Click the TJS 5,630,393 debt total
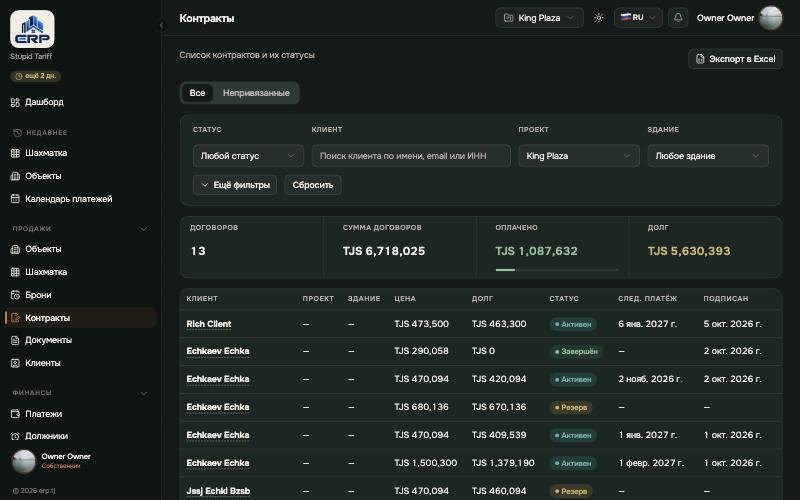The width and height of the screenshot is (800, 500). tap(689, 251)
